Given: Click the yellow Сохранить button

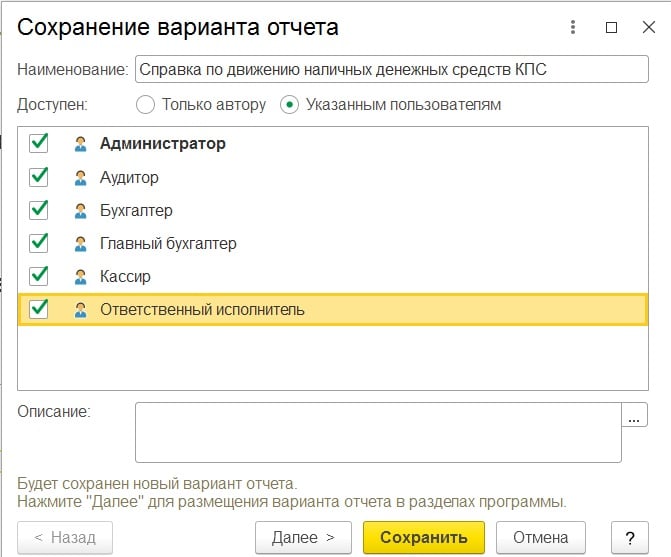Looking at the screenshot, I should [423, 538].
